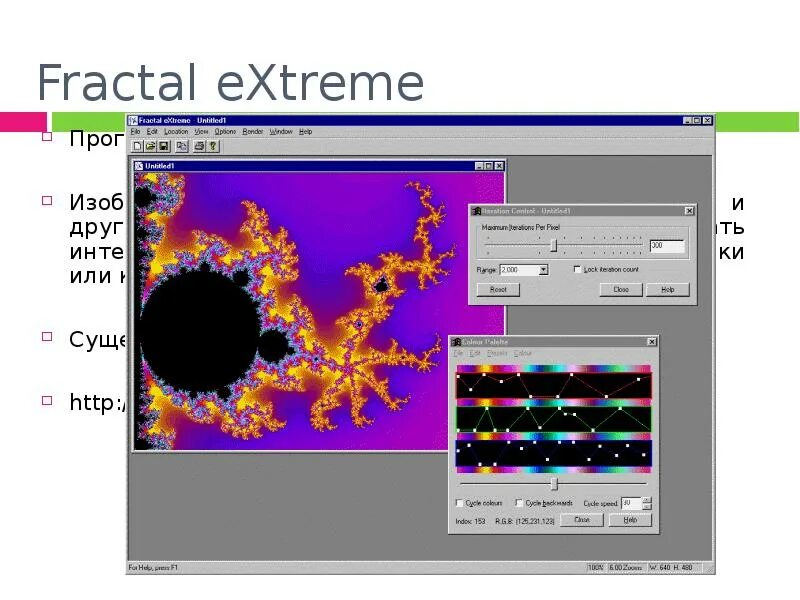This screenshot has width=800, height=600.
Task: Enable the Cycle backwards checkbox
Action: (519, 503)
